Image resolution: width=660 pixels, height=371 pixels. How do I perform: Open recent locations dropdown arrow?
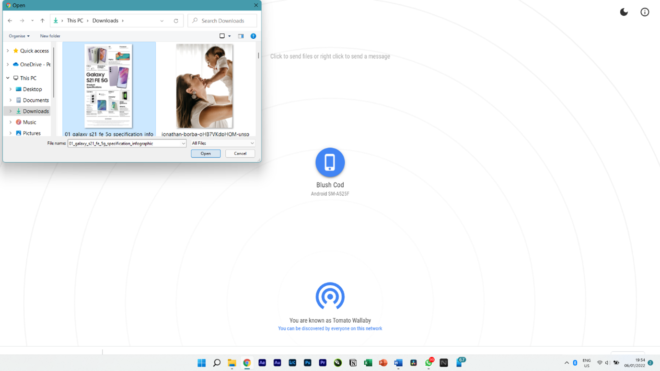tap(32, 21)
